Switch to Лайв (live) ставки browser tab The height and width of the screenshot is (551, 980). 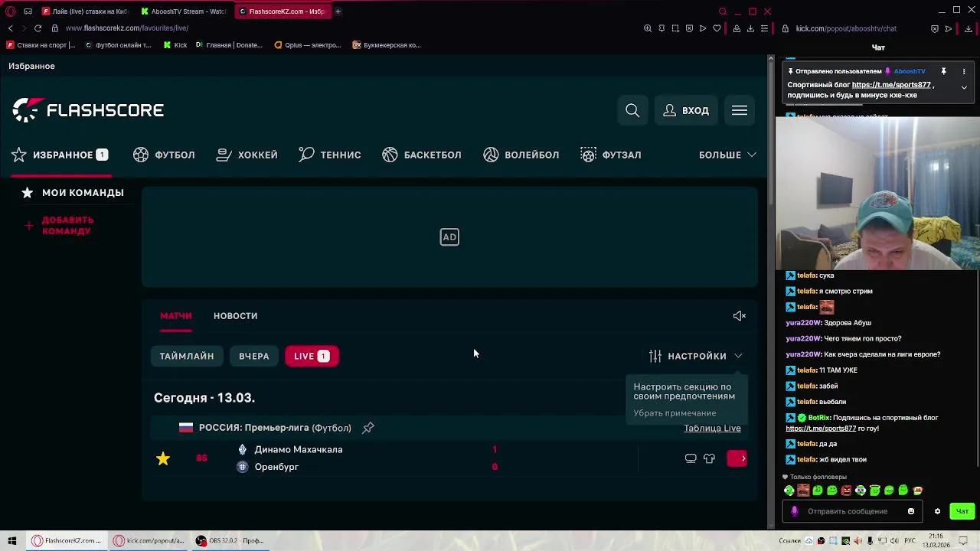point(86,11)
